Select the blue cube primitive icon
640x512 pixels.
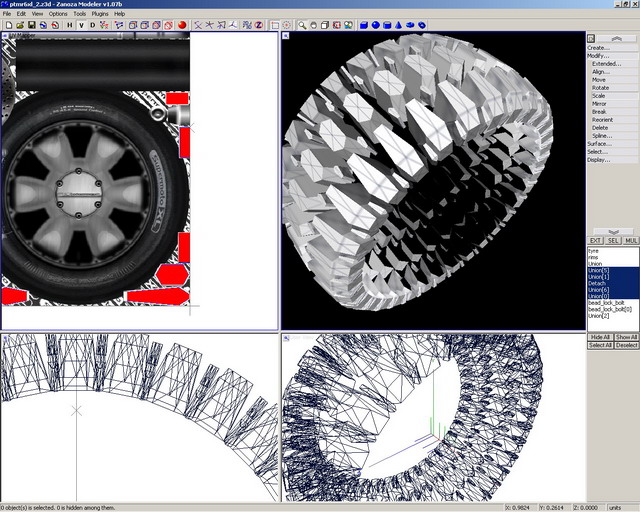pyautogui.click(x=363, y=25)
